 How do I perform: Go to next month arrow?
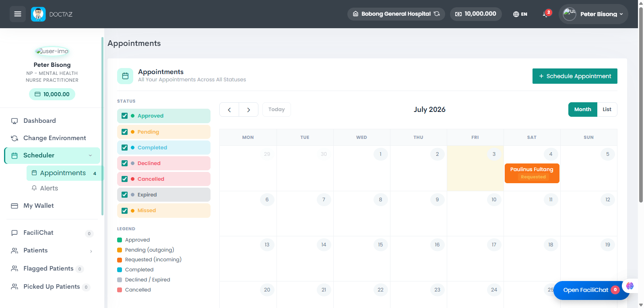tap(249, 110)
